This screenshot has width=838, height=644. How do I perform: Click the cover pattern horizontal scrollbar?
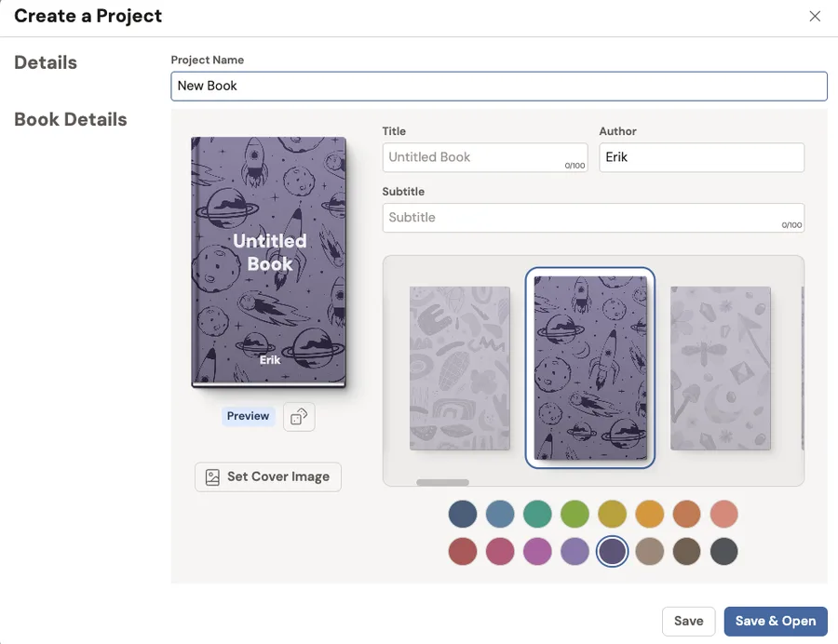(442, 482)
